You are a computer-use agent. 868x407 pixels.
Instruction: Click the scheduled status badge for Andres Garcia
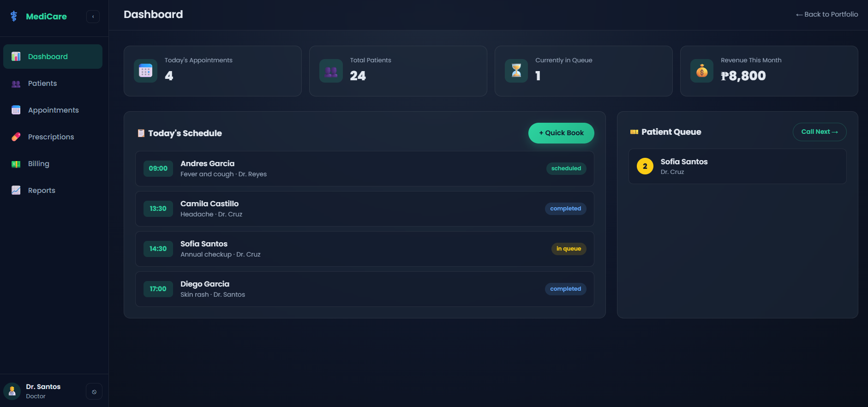coord(566,168)
